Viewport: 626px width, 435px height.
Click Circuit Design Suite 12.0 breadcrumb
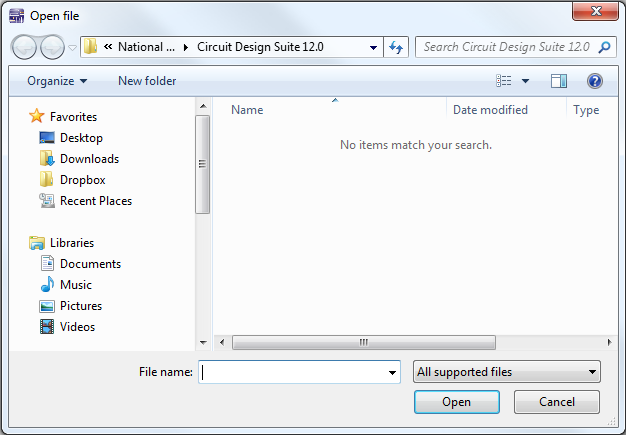[x=260, y=47]
